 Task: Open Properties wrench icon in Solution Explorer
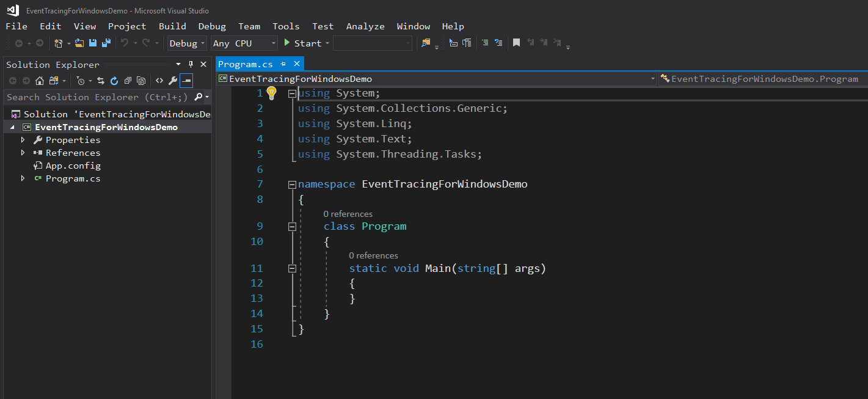point(173,81)
